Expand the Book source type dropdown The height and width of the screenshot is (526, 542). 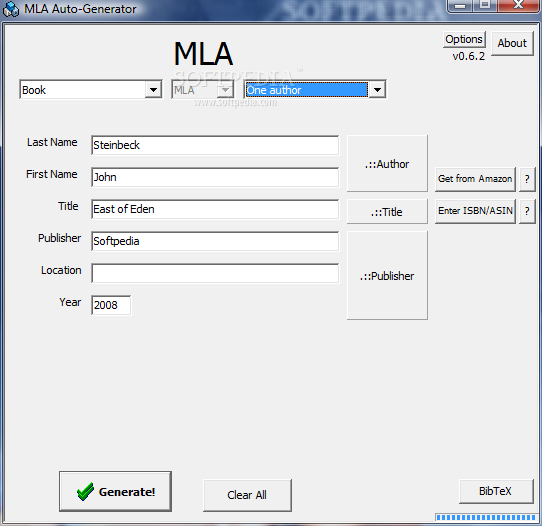[x=153, y=90]
